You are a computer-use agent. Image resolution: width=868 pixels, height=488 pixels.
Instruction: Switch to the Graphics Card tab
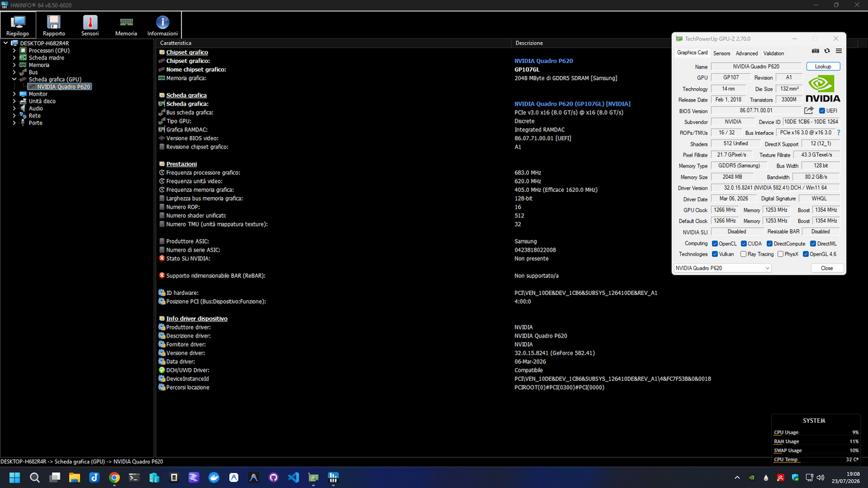click(692, 53)
